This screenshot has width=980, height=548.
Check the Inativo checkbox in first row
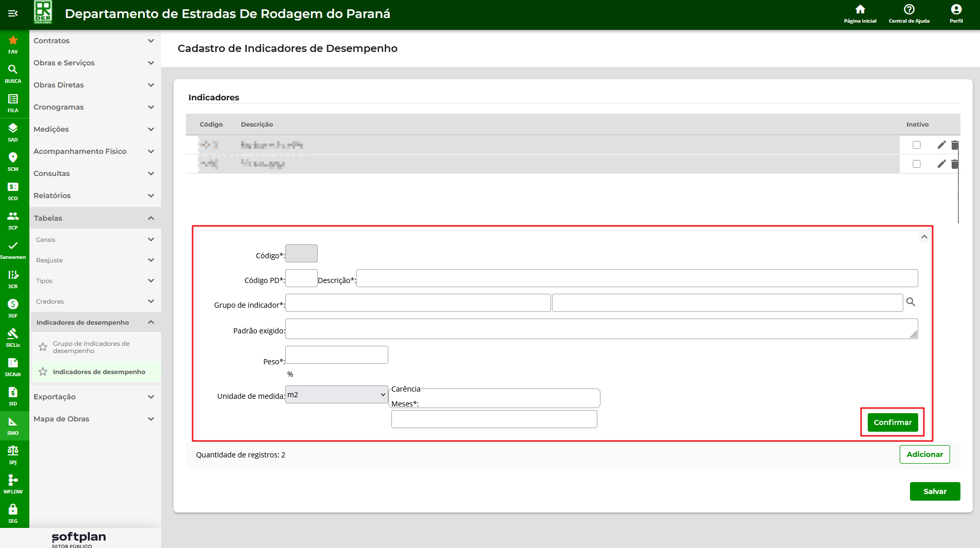pyautogui.click(x=917, y=145)
